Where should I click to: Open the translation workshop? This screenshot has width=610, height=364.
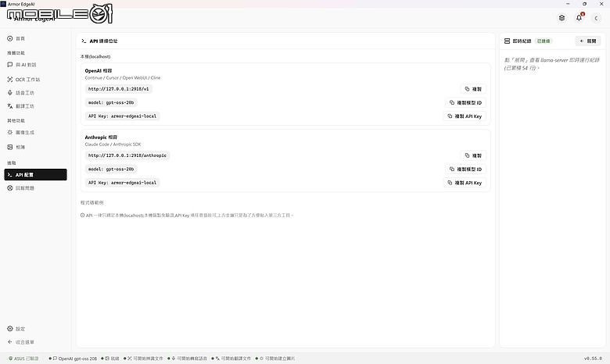click(21, 106)
